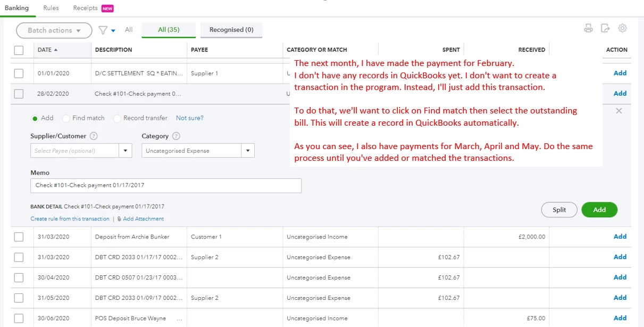This screenshot has height=327, width=644.
Task: Click the Supplier/Customer help icon
Action: [x=94, y=136]
